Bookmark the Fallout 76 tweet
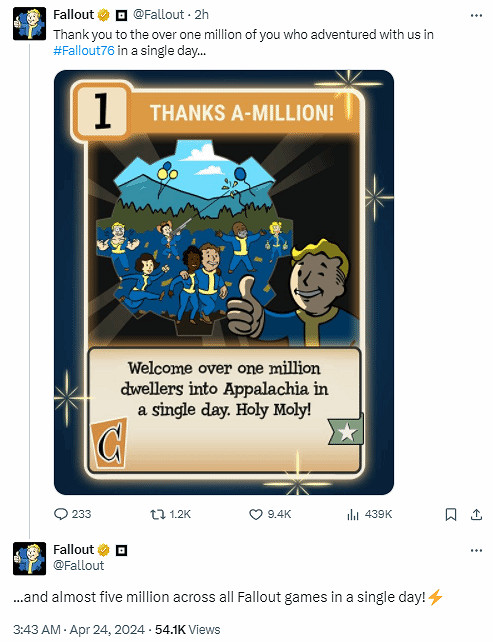This screenshot has height=642, width=493. point(450,514)
